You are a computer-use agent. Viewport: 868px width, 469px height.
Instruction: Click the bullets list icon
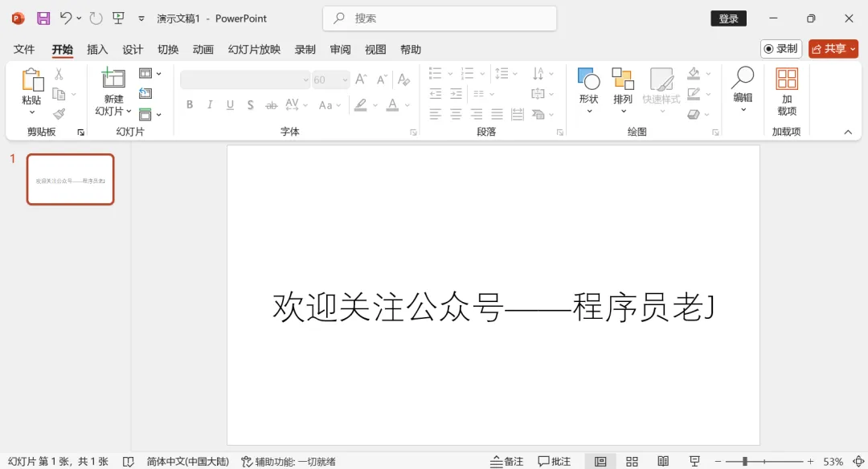point(436,73)
